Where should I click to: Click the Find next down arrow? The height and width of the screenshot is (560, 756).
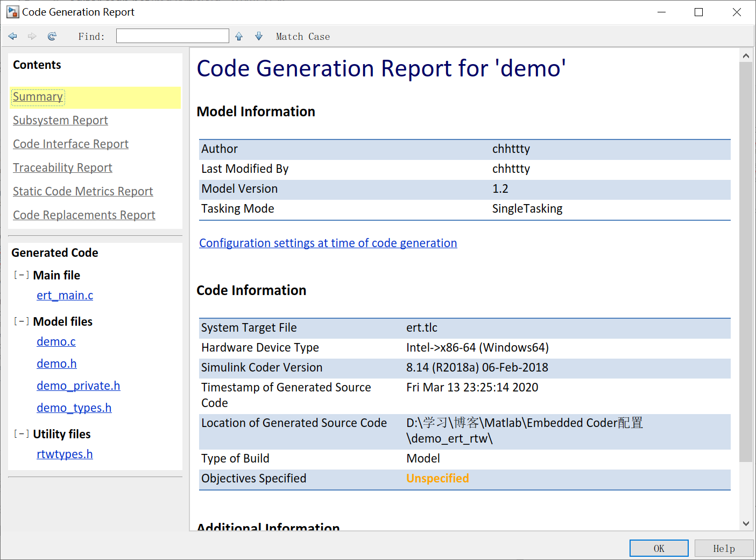click(259, 36)
